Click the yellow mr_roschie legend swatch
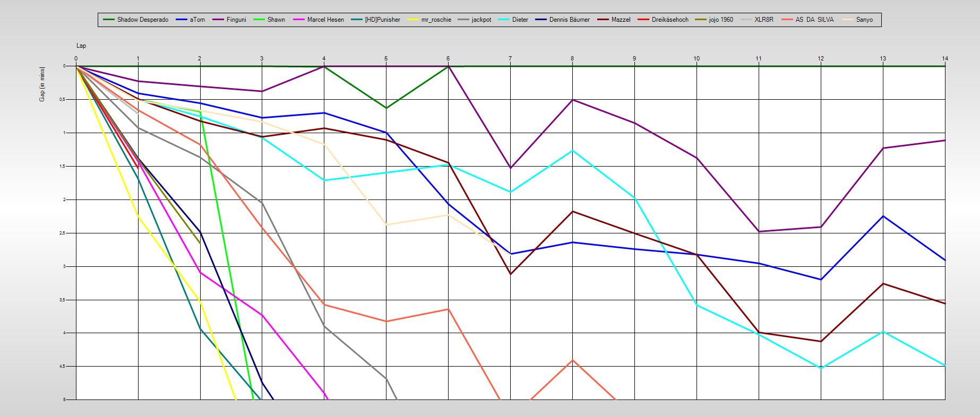Viewport: 980px width, 417px height. click(x=414, y=20)
